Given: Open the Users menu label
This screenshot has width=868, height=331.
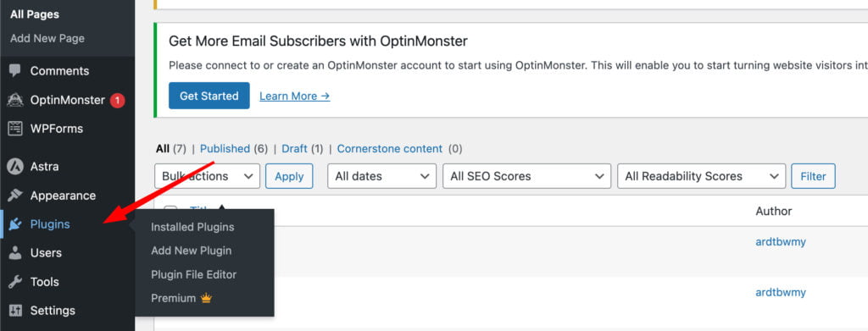Looking at the screenshot, I should click(46, 252).
